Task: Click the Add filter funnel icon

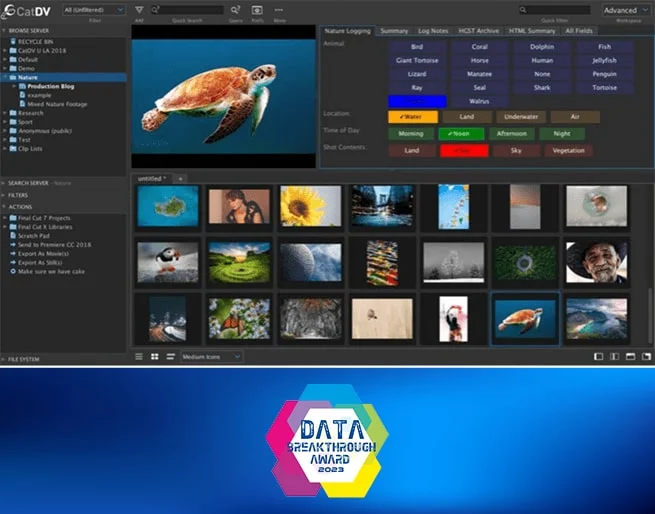Action: 139,10
